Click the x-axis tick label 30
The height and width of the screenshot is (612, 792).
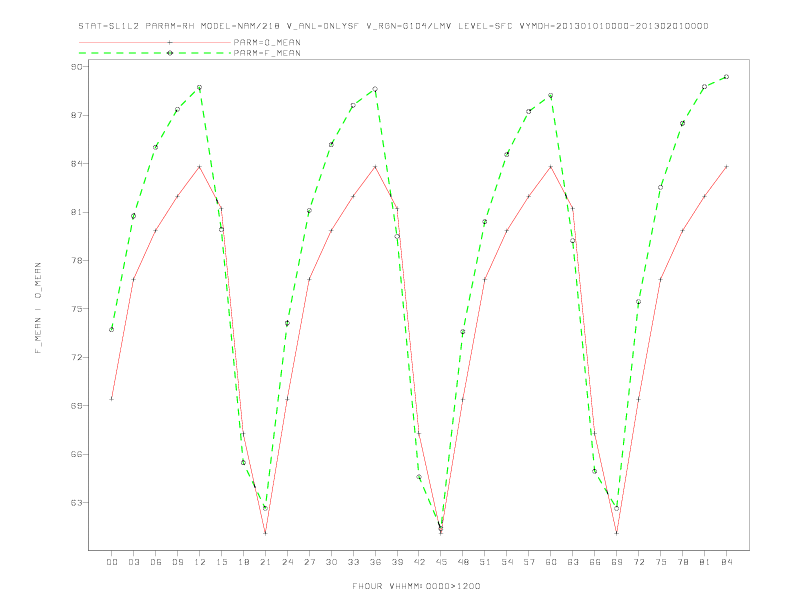tap(331, 562)
